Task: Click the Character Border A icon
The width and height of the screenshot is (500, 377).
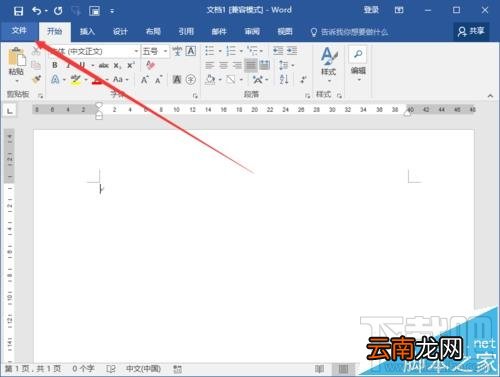Action: 190,51
